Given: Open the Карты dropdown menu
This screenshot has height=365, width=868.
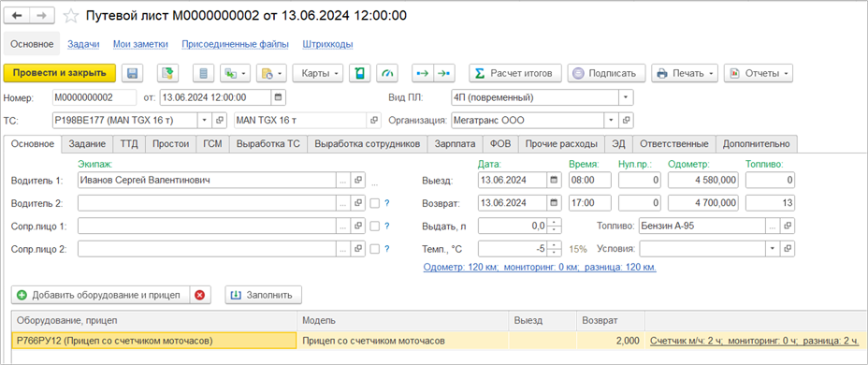Looking at the screenshot, I should pyautogui.click(x=318, y=73).
